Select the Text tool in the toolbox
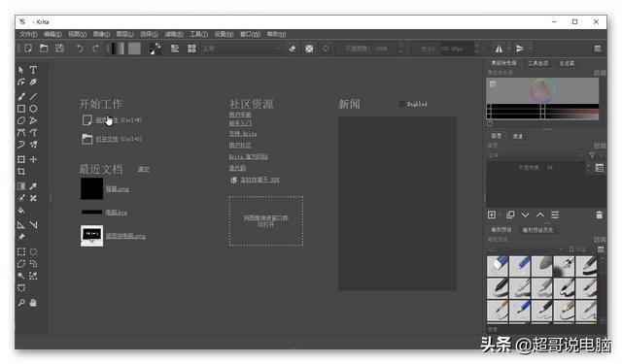The width and height of the screenshot is (622, 364). click(x=33, y=70)
